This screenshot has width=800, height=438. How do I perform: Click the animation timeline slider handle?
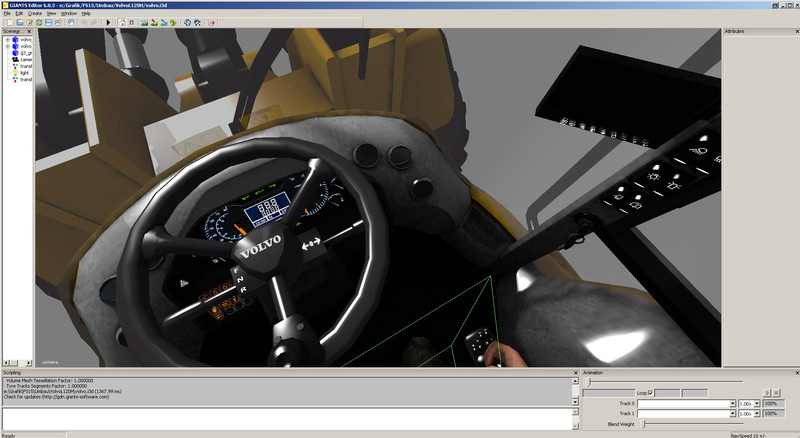click(x=589, y=381)
